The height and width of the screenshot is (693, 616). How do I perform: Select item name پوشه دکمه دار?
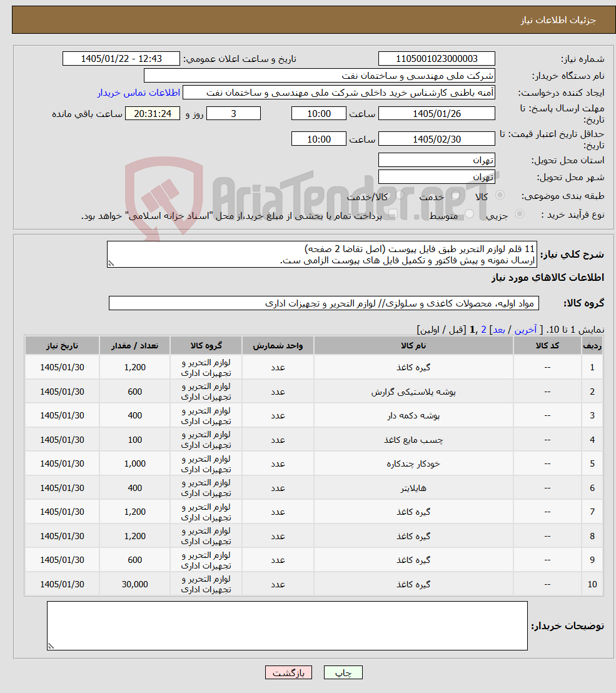413,415
